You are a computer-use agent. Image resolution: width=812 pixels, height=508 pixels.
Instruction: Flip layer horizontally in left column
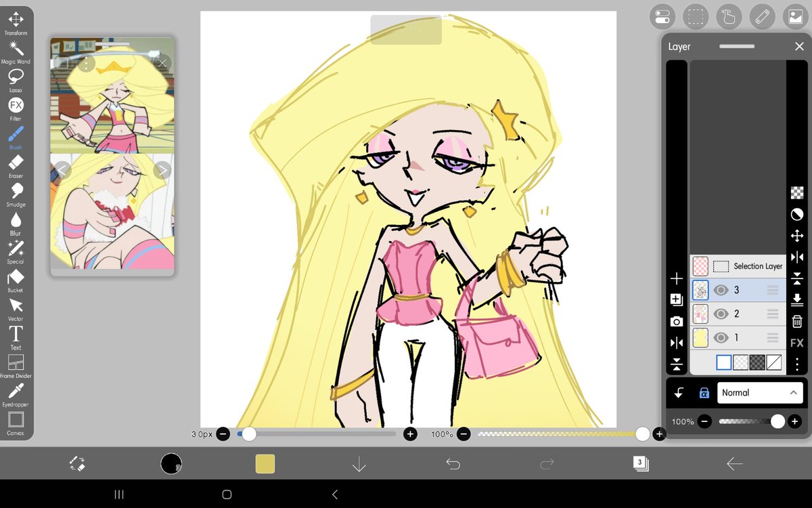[677, 343]
